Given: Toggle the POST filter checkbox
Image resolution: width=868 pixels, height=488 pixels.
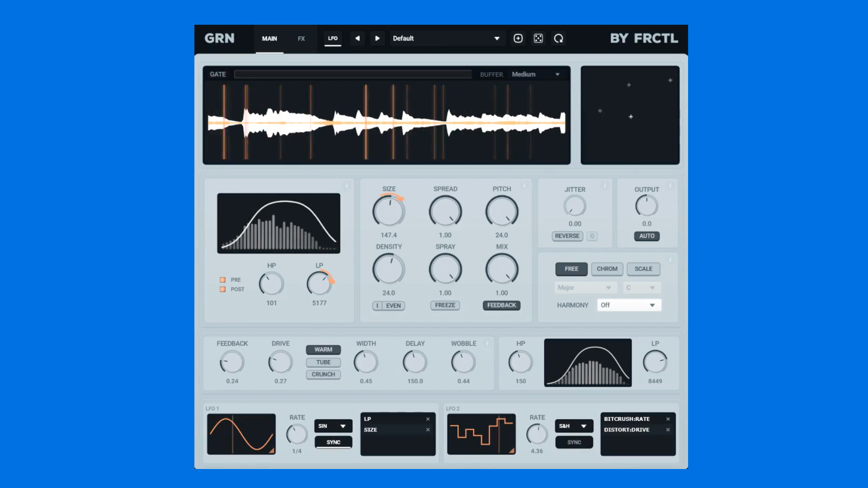Looking at the screenshot, I should point(222,289).
